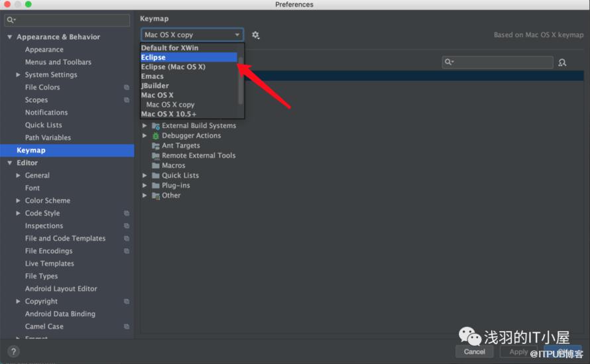Image resolution: width=590 pixels, height=364 pixels.
Task: Click the Quick Lists folder icon in tree
Action: (x=156, y=176)
